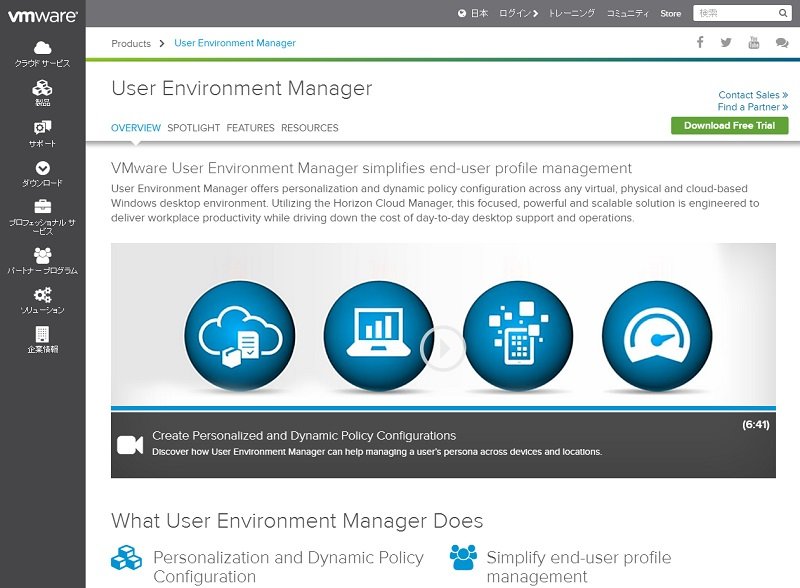Open the partner programs people icon
800x588 pixels.
pos(42,255)
